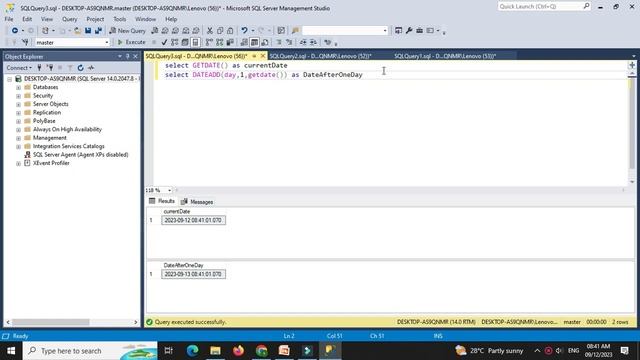Pin the Object Explorer panel

[x=128, y=56]
